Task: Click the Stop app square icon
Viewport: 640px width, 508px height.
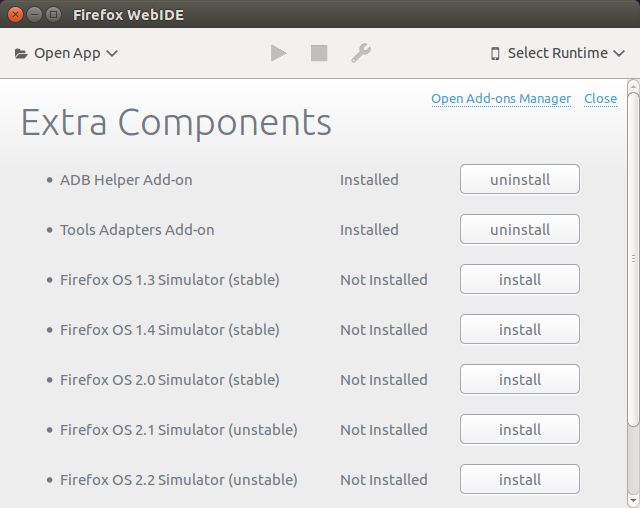Action: click(x=319, y=53)
